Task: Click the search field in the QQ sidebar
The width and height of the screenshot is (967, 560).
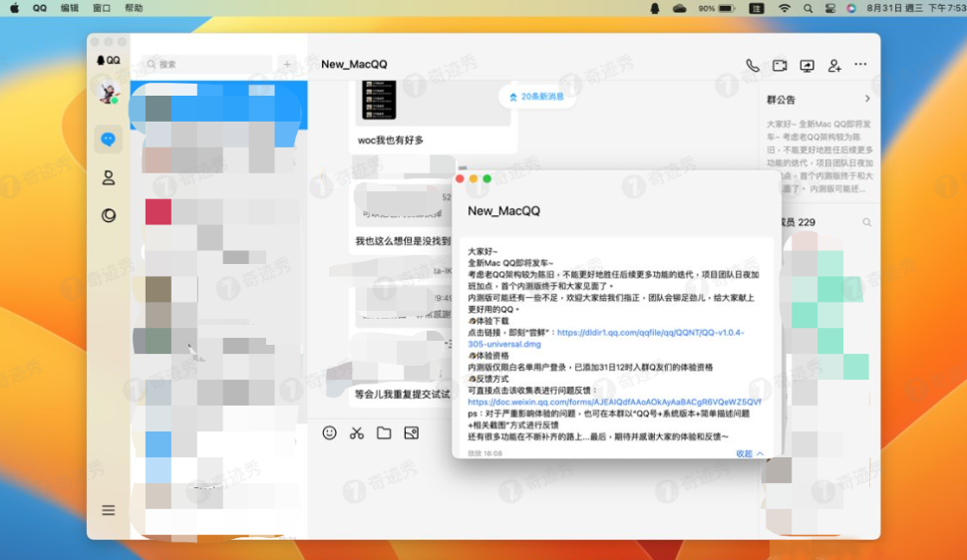Action: [207, 64]
